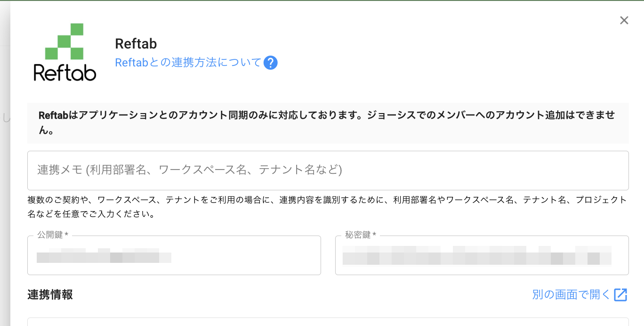The width and height of the screenshot is (644, 326).
Task: Click the helper text below 連携メモ field
Action: 327,207
